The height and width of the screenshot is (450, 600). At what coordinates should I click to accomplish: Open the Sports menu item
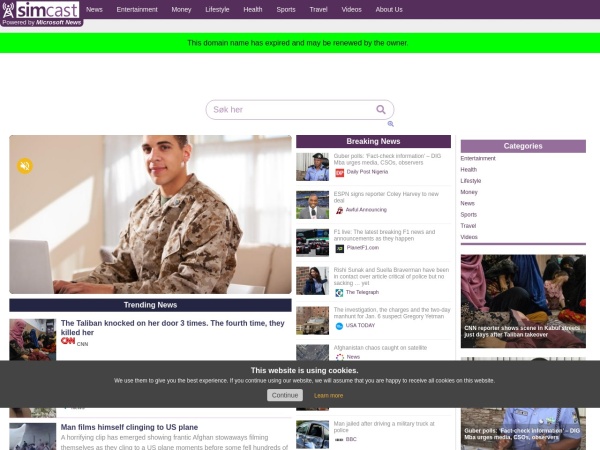[286, 10]
